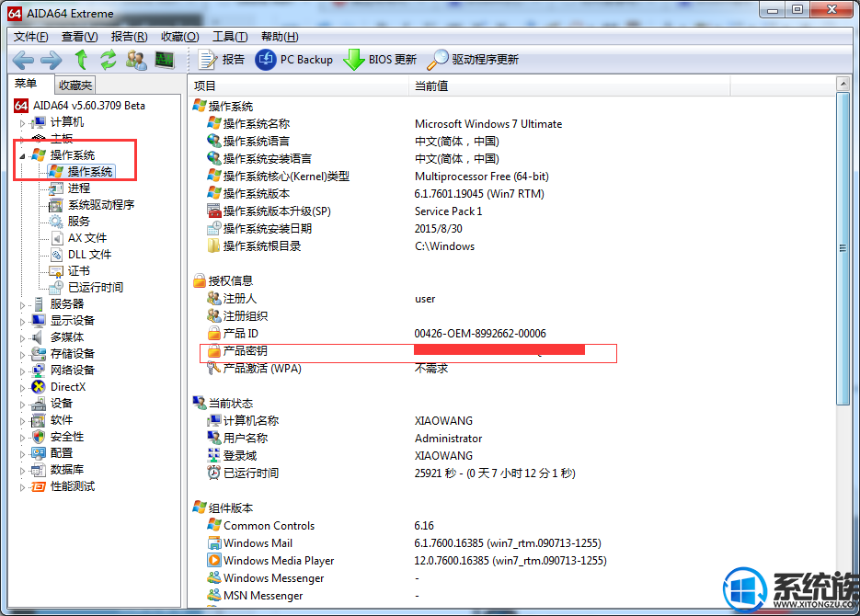Select the AX 文件 icon
The image size is (860, 616).
56,238
